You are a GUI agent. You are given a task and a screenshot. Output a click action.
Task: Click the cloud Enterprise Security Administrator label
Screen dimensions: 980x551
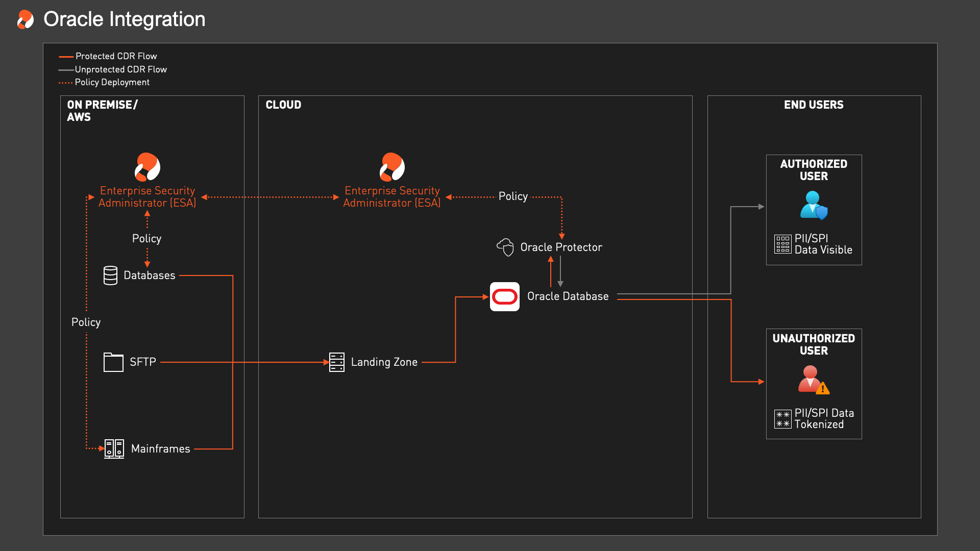[x=392, y=197]
